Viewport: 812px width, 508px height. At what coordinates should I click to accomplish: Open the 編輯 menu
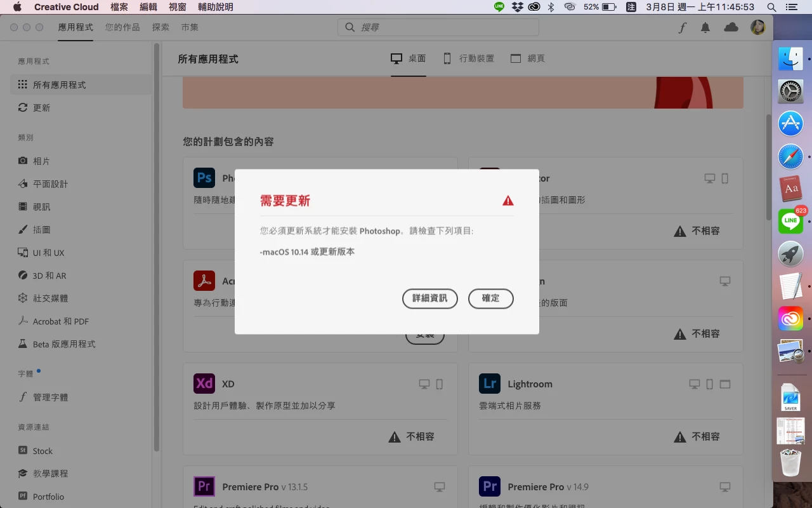(x=148, y=7)
